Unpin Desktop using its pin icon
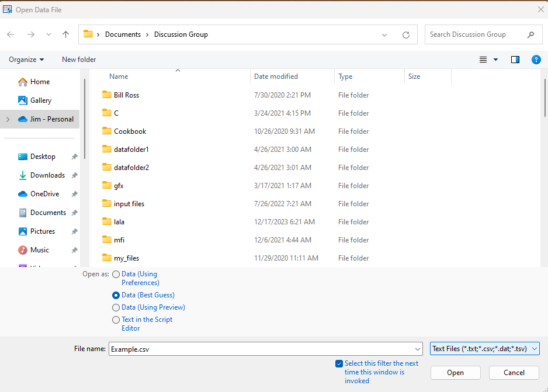 74,157
